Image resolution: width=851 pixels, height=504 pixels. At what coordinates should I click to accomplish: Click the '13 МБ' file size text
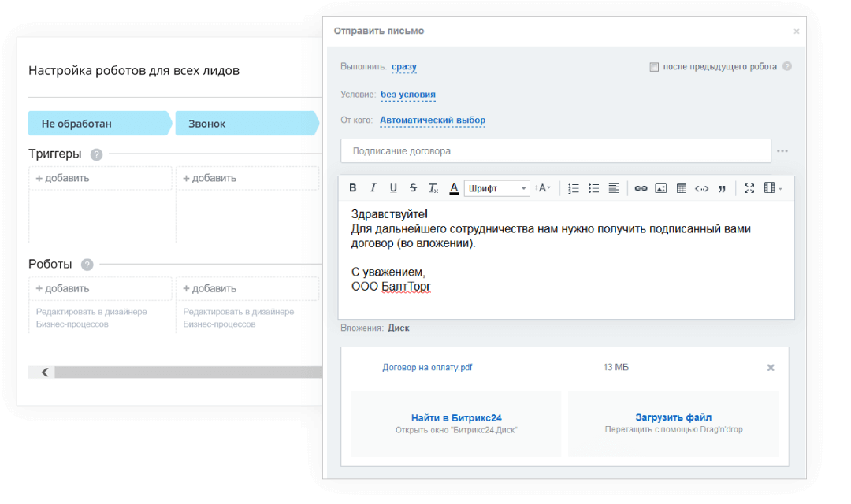[615, 367]
